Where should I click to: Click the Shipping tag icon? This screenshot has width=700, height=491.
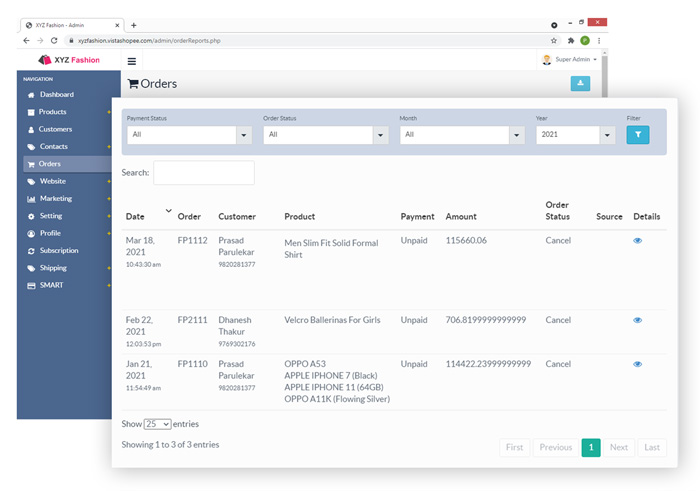click(31, 268)
